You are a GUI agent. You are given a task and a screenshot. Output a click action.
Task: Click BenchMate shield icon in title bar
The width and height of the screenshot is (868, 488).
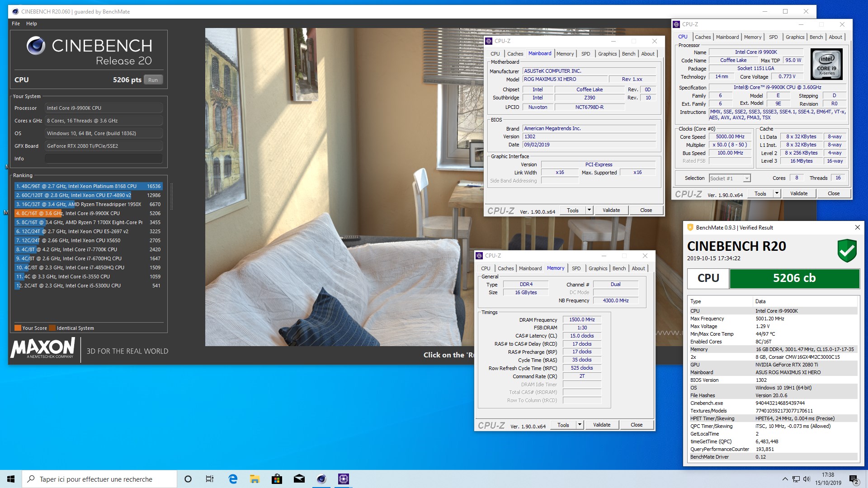coord(690,228)
